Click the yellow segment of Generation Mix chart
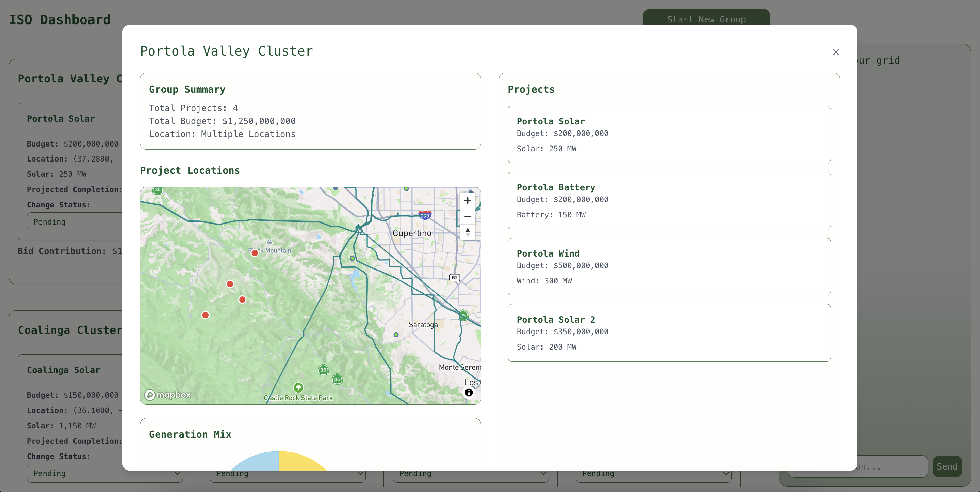Image resolution: width=980 pixels, height=492 pixels. 300,462
